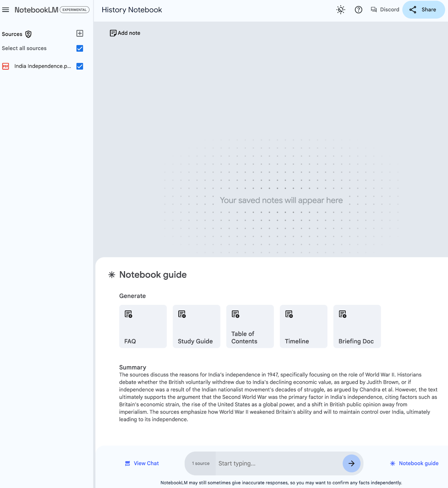
Task: Generate an FAQ document
Action: [143, 326]
